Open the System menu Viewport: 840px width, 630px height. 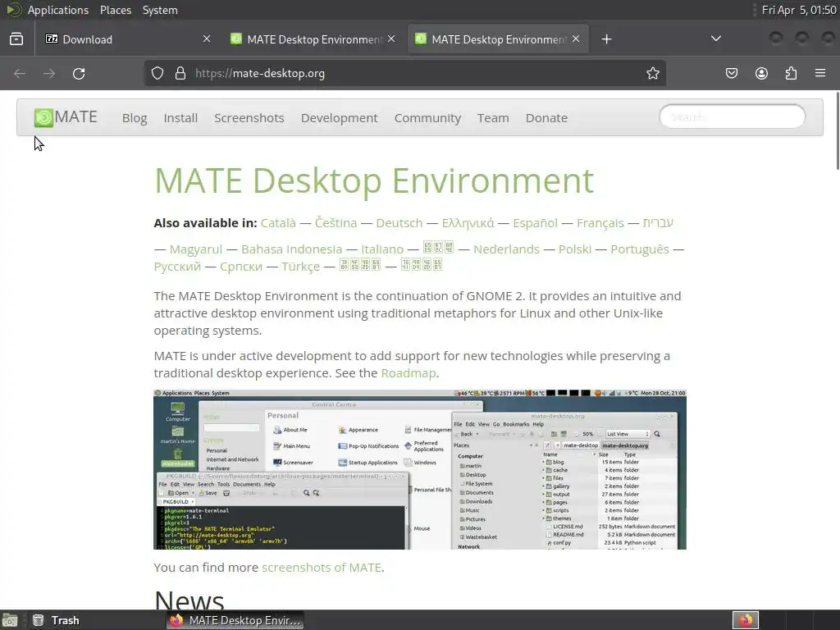tap(160, 10)
